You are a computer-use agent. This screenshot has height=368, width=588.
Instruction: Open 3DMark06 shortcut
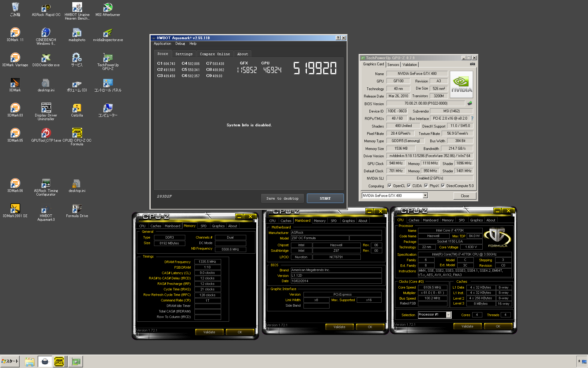coord(15,185)
